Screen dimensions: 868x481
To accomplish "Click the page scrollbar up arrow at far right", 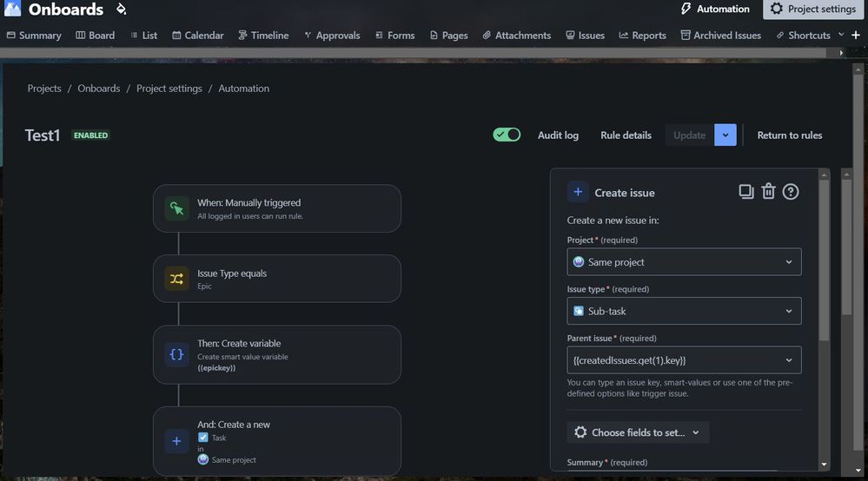I will [x=858, y=69].
